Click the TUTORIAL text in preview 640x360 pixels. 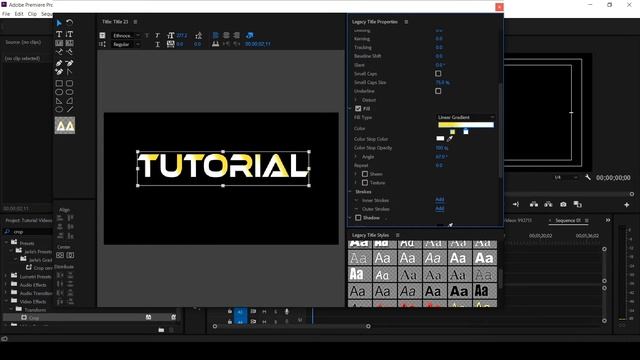point(223,167)
